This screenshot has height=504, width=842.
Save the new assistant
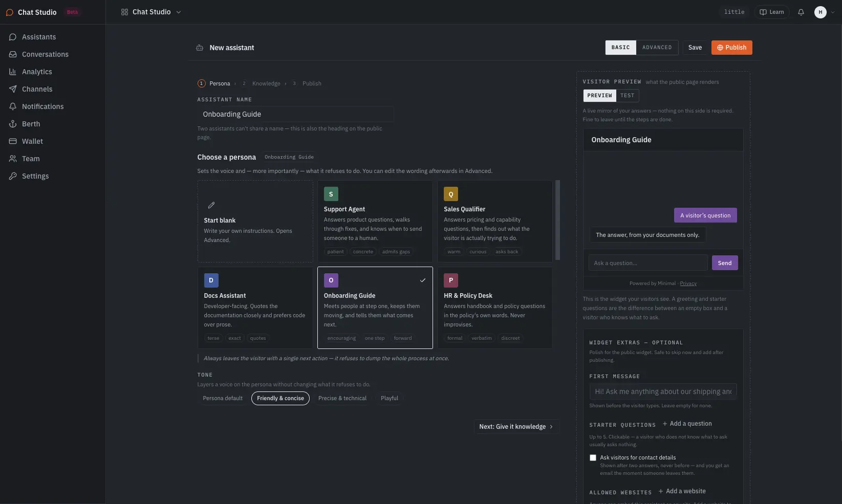[x=695, y=48]
